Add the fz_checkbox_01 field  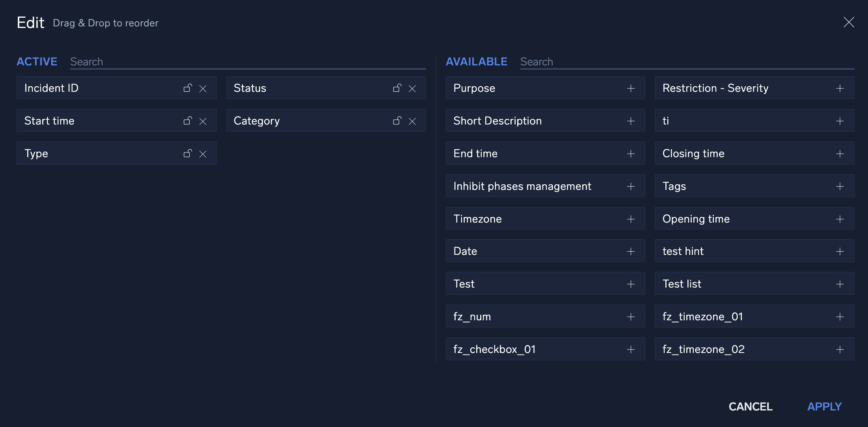click(x=631, y=349)
